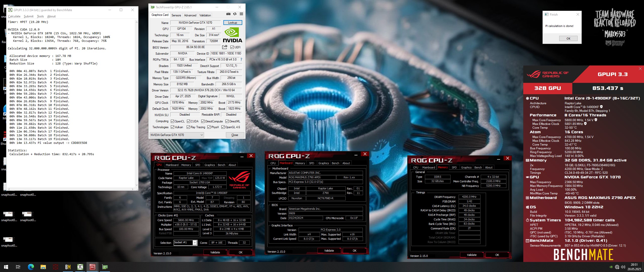Click Validate in the CPU-Z processor window
644x272 pixels.
(x=215, y=252)
